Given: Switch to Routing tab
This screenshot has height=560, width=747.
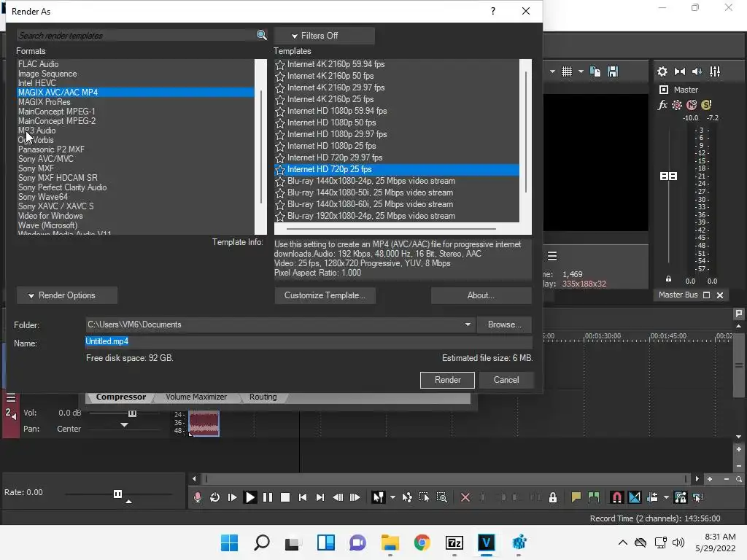Looking at the screenshot, I should tap(263, 397).
